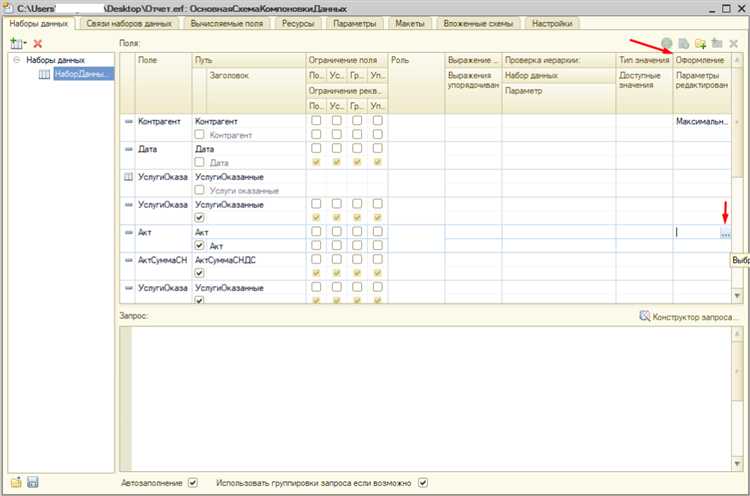Delete the data set with red X
The height and width of the screenshot is (496, 750).
point(38,44)
